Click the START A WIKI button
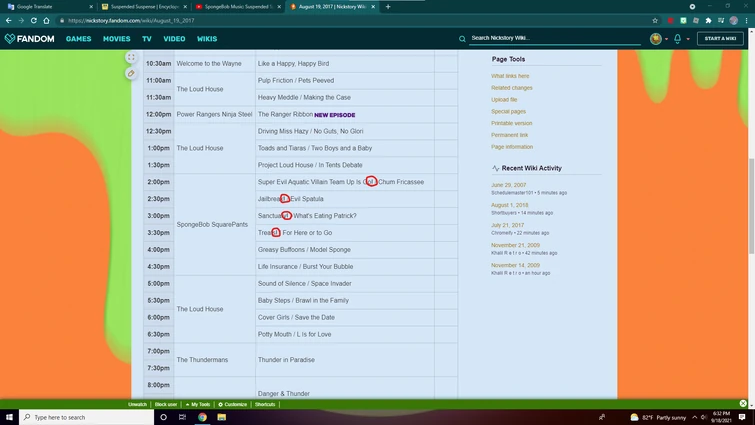This screenshot has width=755, height=425. [720, 39]
